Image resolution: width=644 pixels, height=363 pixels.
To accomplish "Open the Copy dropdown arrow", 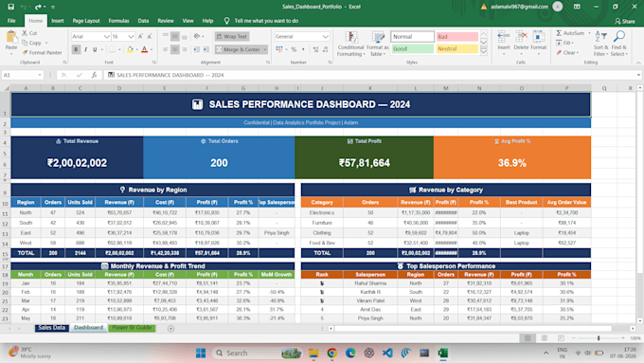I will [46, 43].
